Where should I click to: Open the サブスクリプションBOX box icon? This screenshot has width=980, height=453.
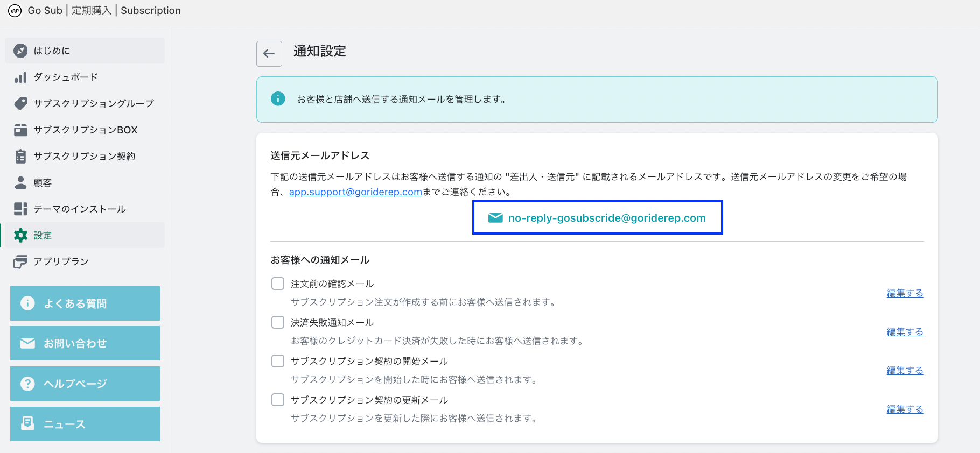tap(20, 130)
